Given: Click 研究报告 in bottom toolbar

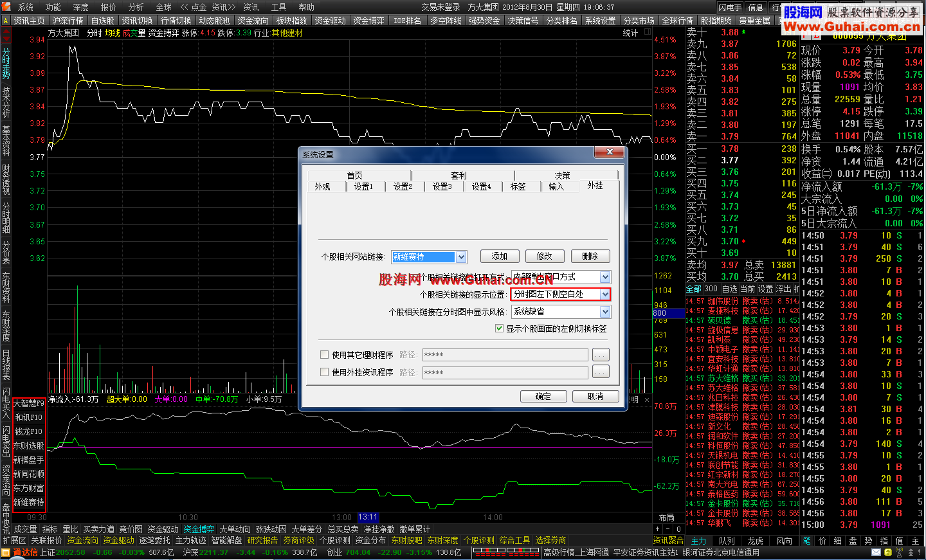Looking at the screenshot, I should 263,541.
